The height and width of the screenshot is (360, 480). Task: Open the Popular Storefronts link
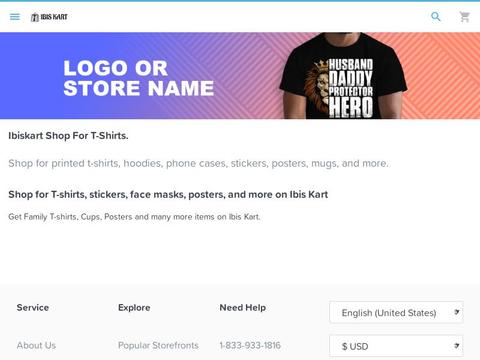[158, 345]
